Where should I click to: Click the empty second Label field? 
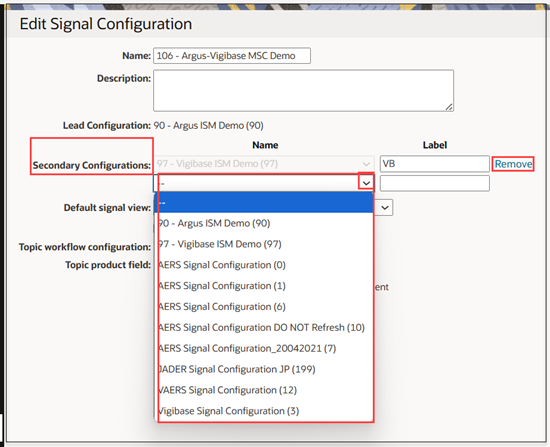click(435, 183)
